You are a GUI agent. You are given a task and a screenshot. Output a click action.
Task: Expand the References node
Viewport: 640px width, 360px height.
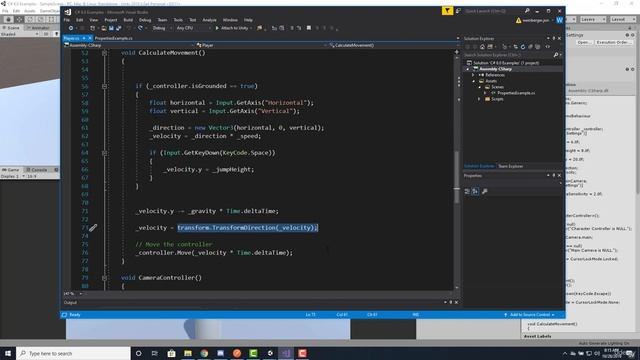point(473,75)
